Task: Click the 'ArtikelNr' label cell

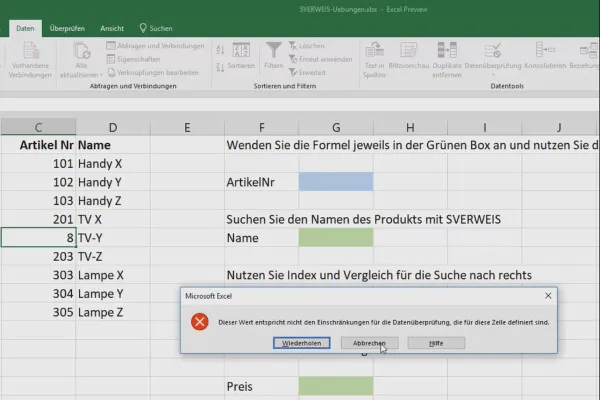Action: (x=261, y=182)
